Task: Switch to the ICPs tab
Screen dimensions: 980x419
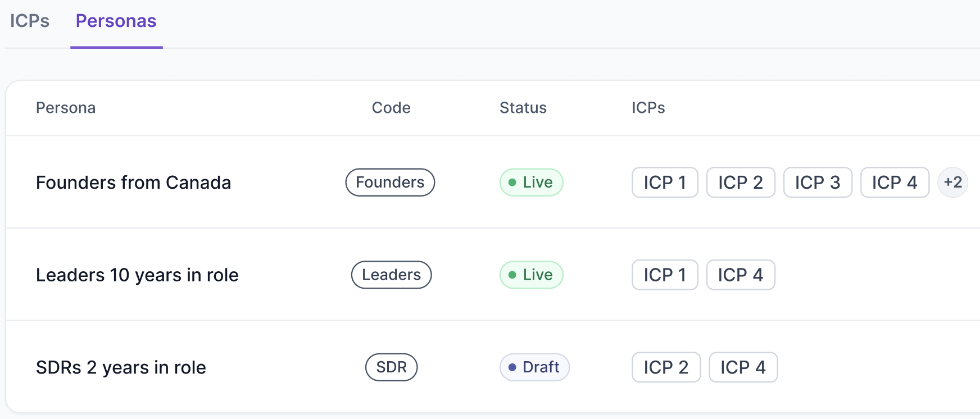Action: point(30,21)
